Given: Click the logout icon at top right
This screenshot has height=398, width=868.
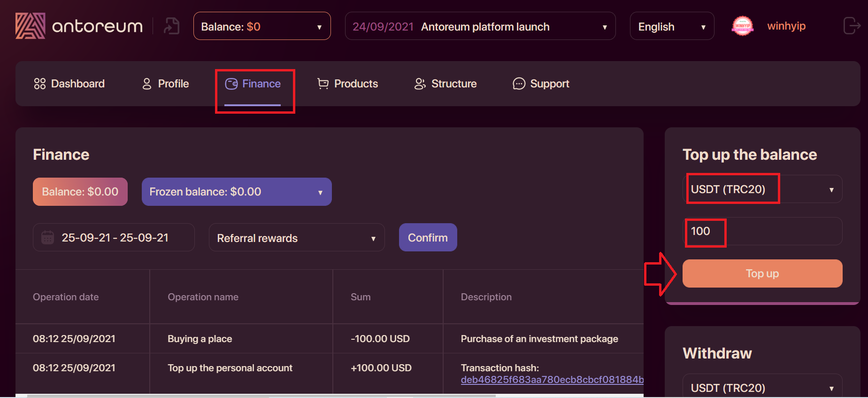Looking at the screenshot, I should tap(851, 26).
